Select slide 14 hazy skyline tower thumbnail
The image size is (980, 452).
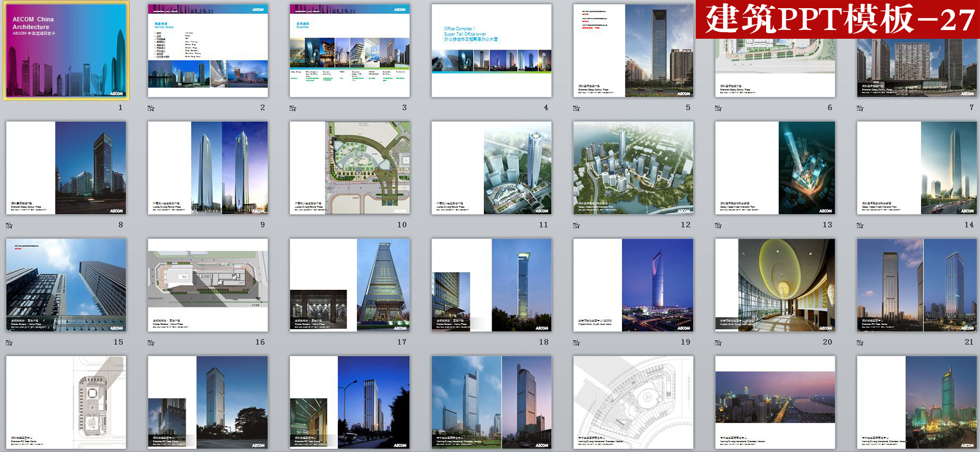[917, 168]
